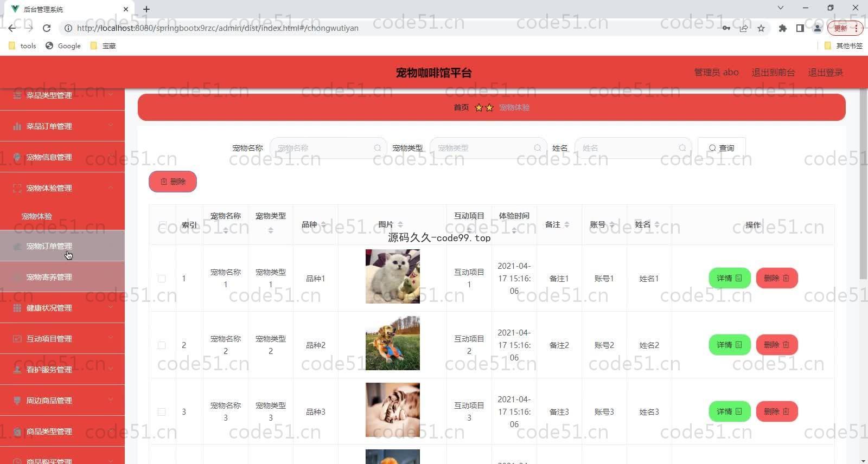Image resolution: width=868 pixels, height=464 pixels.
Task: Click the search icon in 姓名 field
Action: click(x=682, y=148)
